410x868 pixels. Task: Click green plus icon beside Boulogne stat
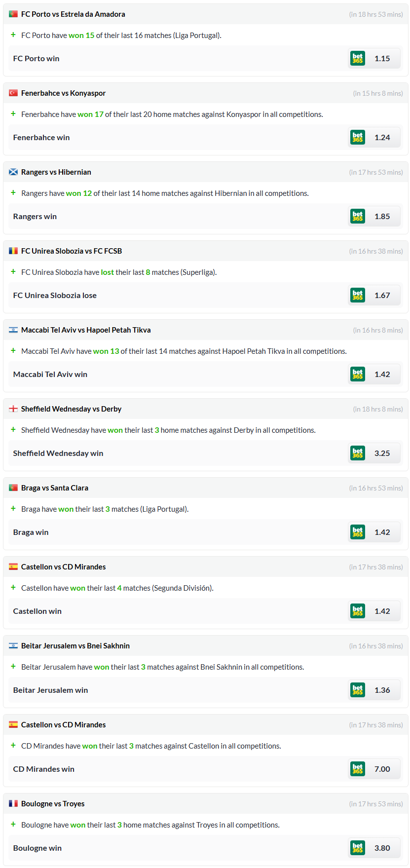point(13,825)
